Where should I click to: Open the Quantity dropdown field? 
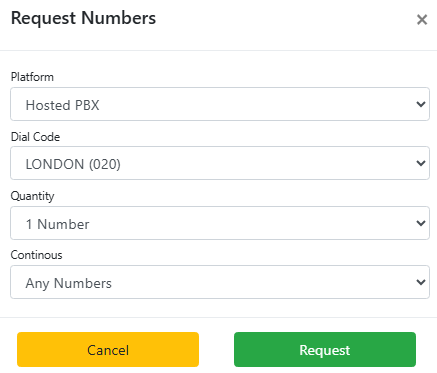click(x=220, y=223)
